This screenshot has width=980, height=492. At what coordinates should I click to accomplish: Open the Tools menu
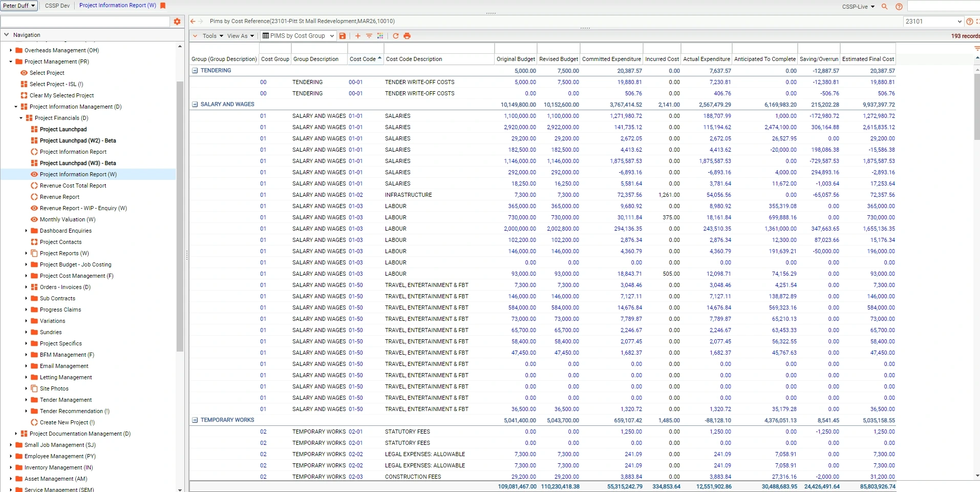coord(212,36)
